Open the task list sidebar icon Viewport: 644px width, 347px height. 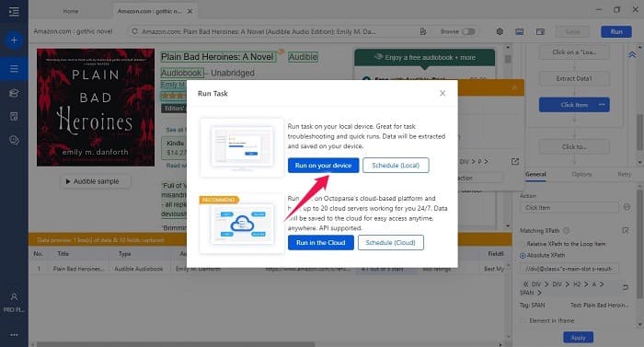click(x=14, y=69)
